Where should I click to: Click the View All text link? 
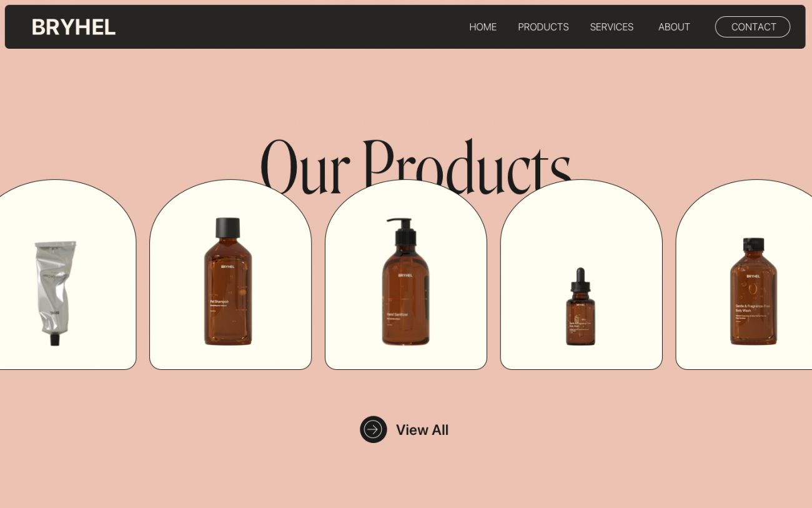coord(422,430)
